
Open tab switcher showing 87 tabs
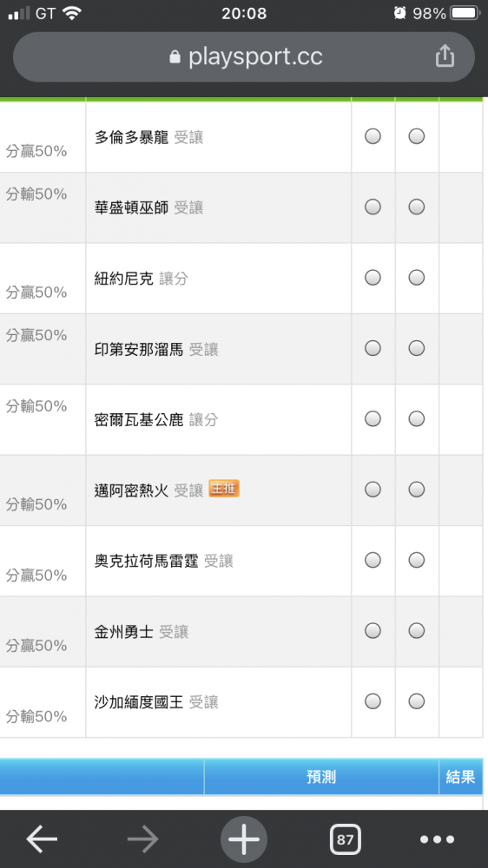coord(345,839)
